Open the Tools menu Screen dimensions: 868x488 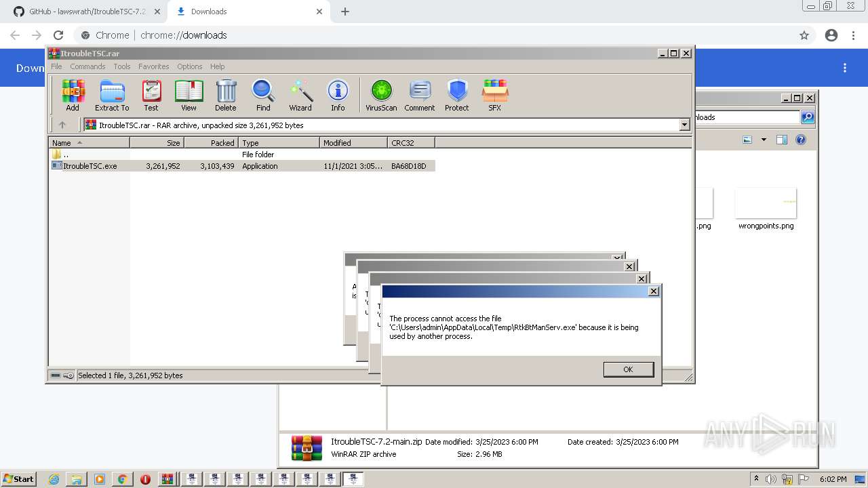point(122,66)
